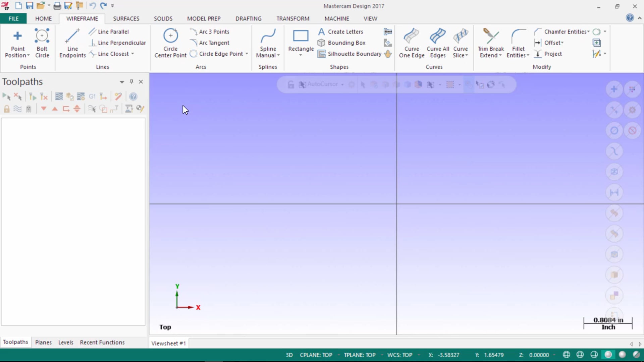Expand the Circle Edge Point dropdown

tap(246, 54)
